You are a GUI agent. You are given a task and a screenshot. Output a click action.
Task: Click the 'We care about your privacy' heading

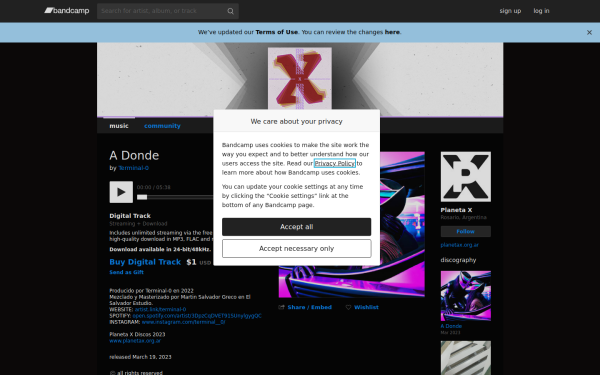click(x=297, y=121)
